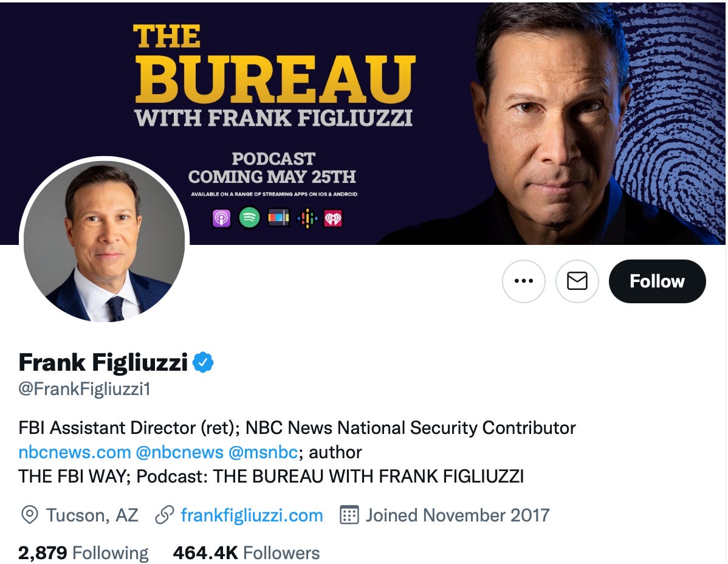Click the green Spotify icon in banner

(x=249, y=218)
